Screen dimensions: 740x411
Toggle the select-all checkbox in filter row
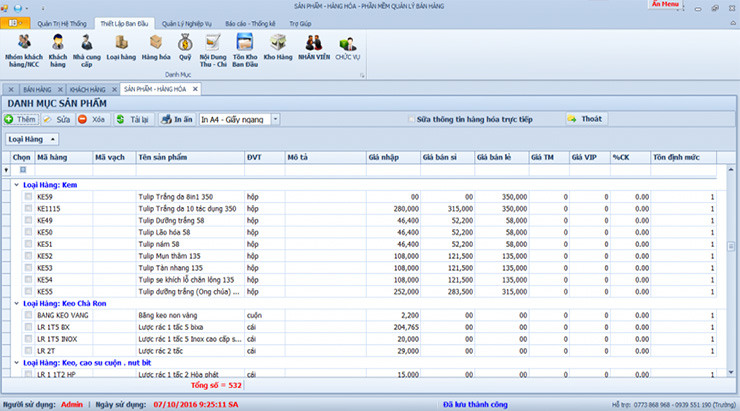pyautogui.click(x=23, y=170)
